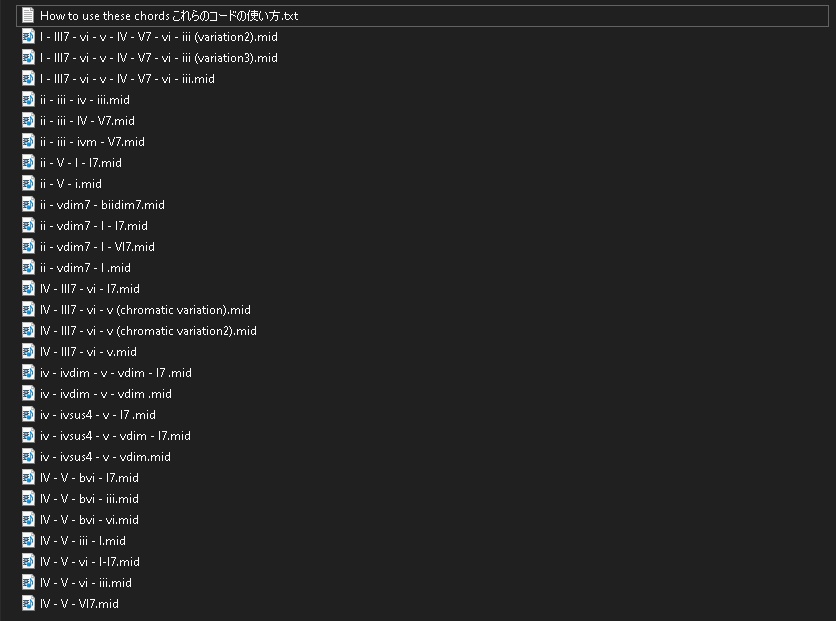Select file 'ii - V - I - I7.mid'
The image size is (836, 621).
click(x=81, y=163)
